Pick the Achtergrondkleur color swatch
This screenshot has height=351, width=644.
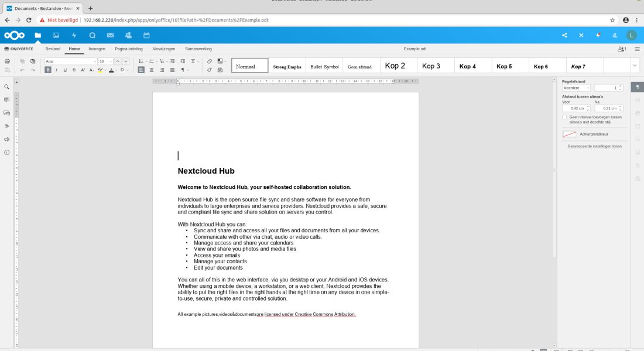click(x=570, y=134)
